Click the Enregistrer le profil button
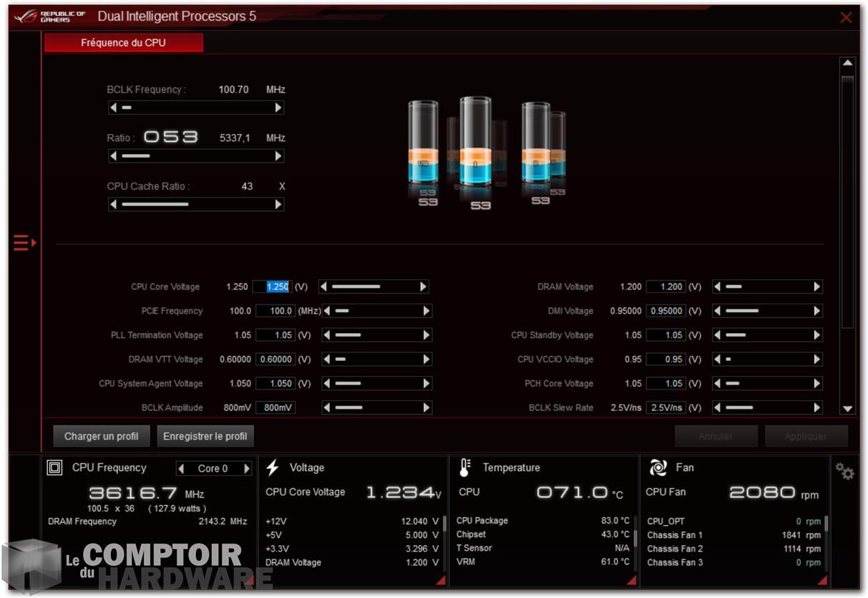The height and width of the screenshot is (598, 868). 205,436
